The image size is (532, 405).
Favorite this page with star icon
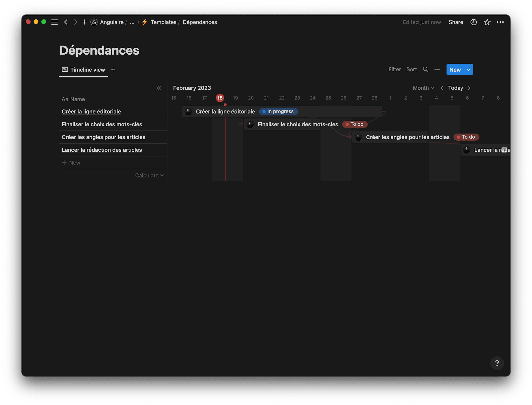pos(487,22)
